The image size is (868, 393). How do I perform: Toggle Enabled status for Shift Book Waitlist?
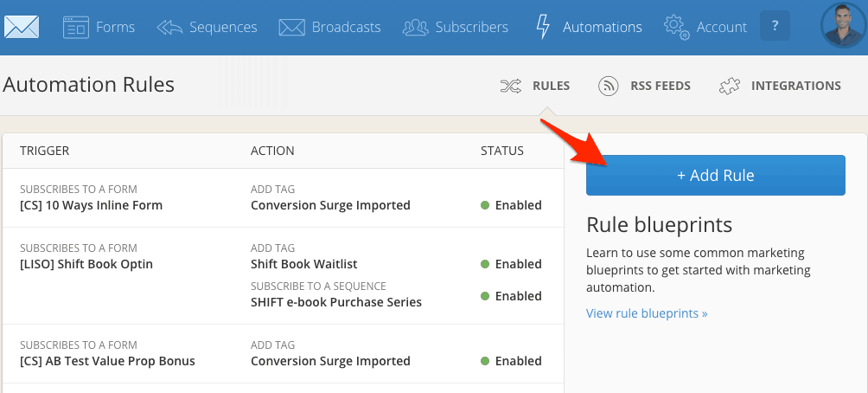pyautogui.click(x=511, y=264)
